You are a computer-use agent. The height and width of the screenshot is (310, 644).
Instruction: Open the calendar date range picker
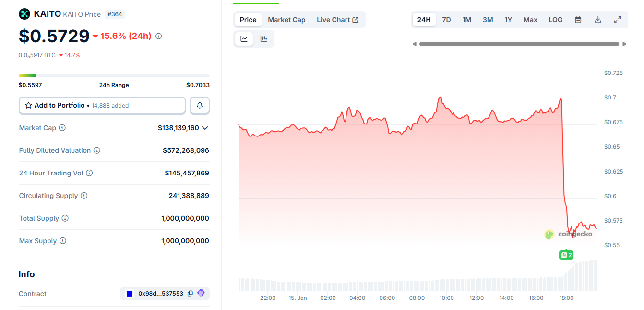point(578,20)
